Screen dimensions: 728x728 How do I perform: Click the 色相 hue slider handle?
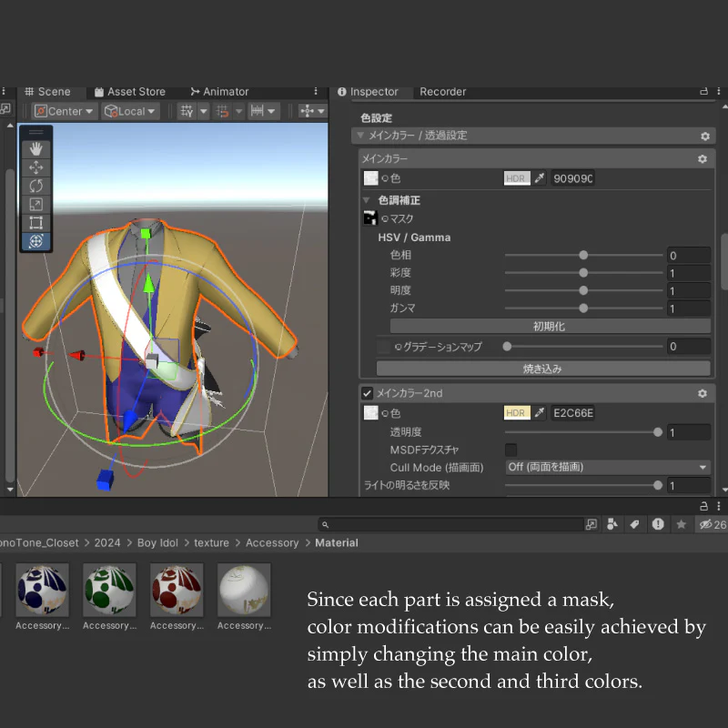(x=583, y=255)
